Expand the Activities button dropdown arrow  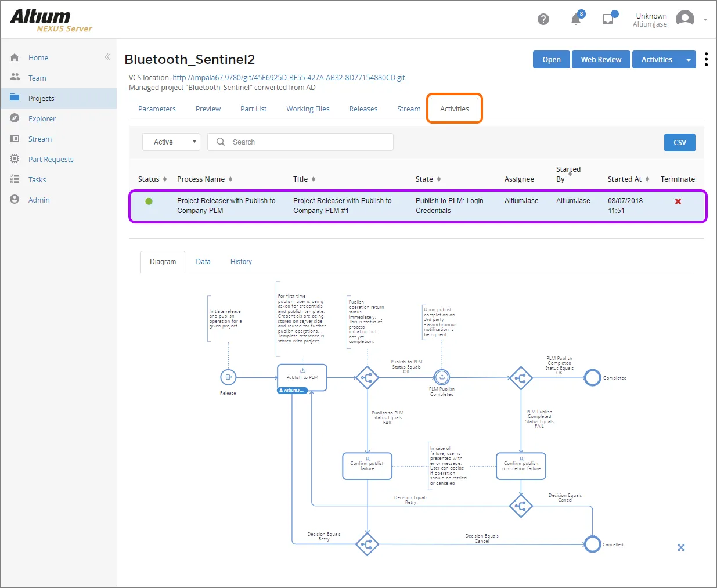[x=689, y=60]
